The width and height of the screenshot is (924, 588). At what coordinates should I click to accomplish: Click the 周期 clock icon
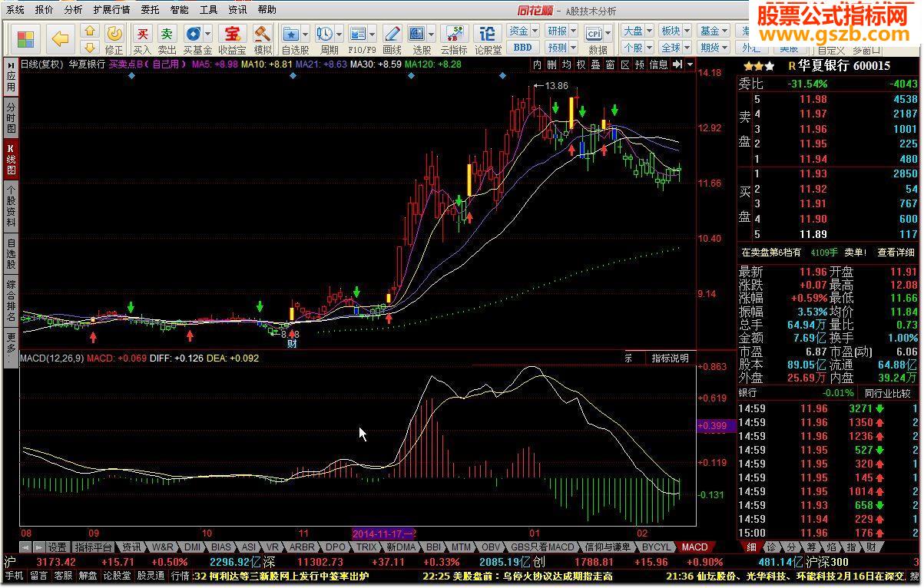coord(324,33)
